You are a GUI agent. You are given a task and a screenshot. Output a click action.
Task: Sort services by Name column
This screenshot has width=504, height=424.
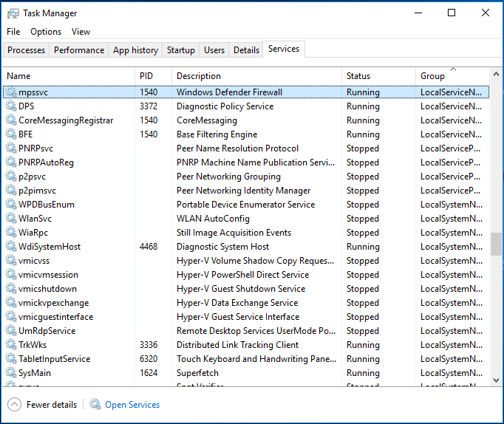(69, 76)
